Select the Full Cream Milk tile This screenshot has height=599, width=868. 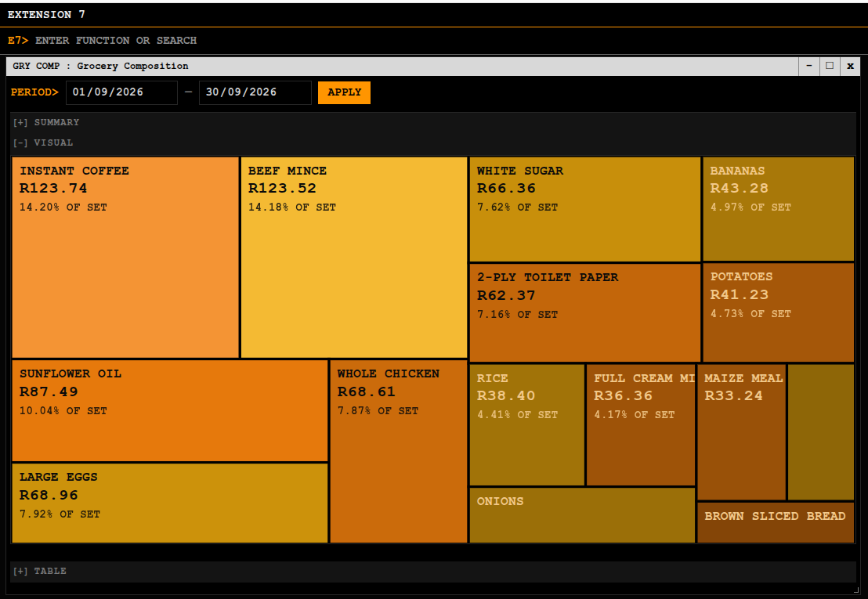(x=641, y=424)
